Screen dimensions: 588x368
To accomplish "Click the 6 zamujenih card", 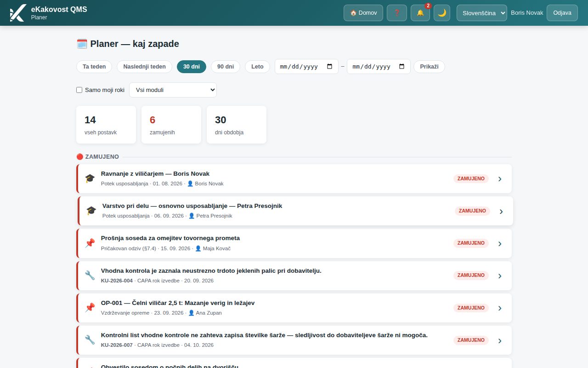I will 171,125.
